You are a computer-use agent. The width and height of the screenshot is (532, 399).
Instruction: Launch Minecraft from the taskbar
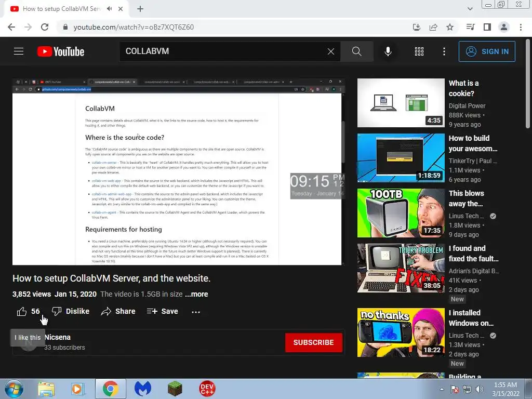(x=175, y=389)
